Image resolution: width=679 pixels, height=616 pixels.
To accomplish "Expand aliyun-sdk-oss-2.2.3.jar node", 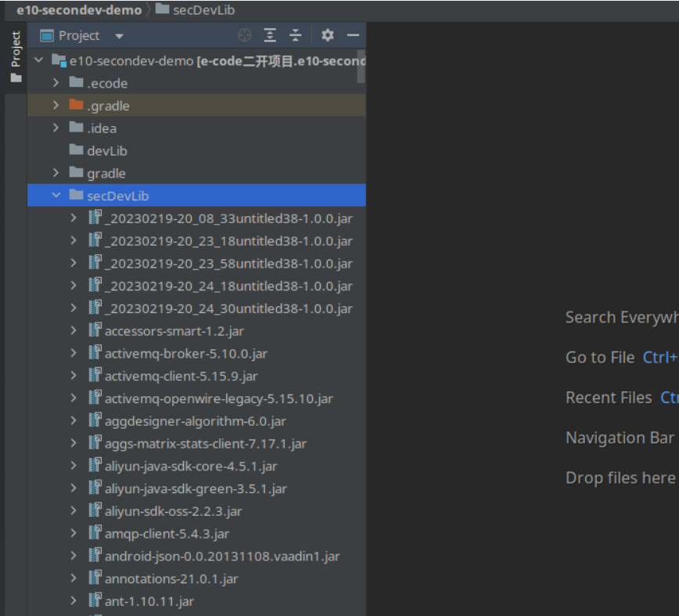I will pos(74,510).
